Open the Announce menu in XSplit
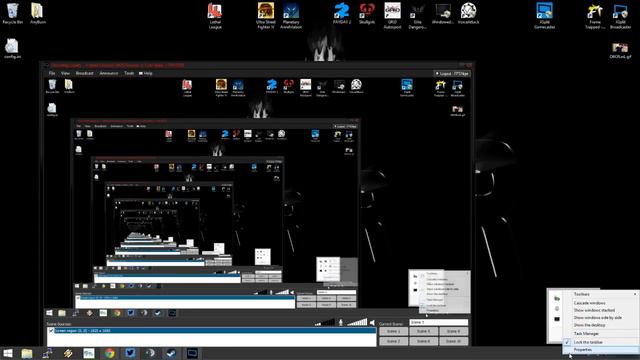 109,73
